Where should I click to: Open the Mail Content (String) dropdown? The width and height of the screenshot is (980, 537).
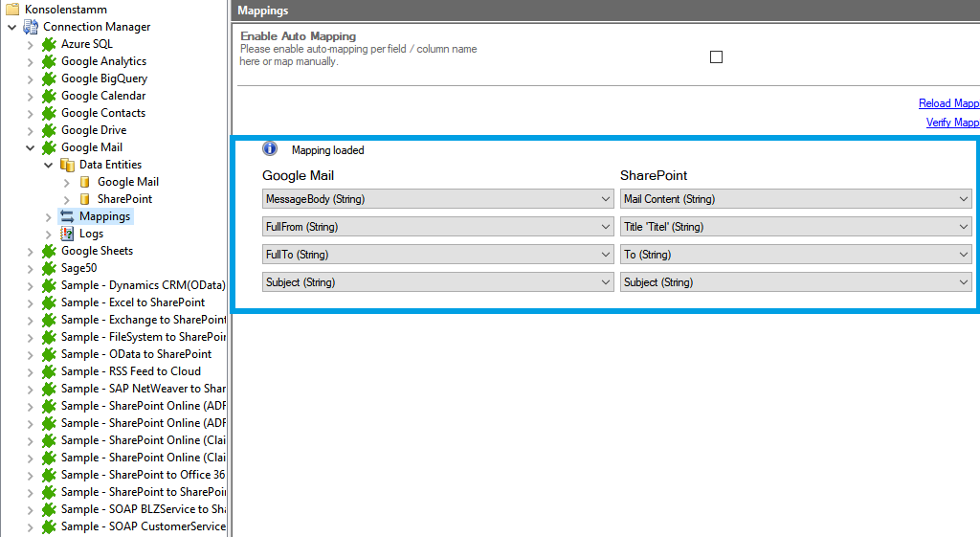[795, 199]
